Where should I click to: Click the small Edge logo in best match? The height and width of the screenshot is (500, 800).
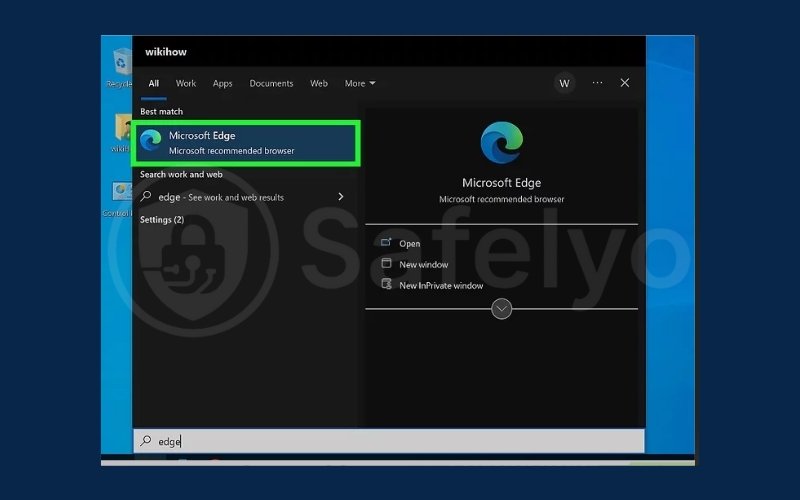(151, 140)
